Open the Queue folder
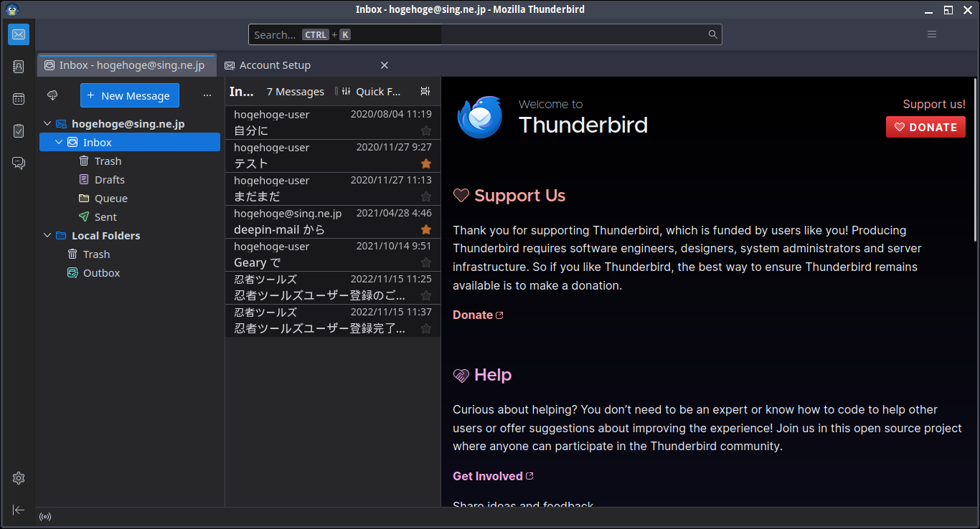This screenshot has width=980, height=529. click(x=130, y=199)
